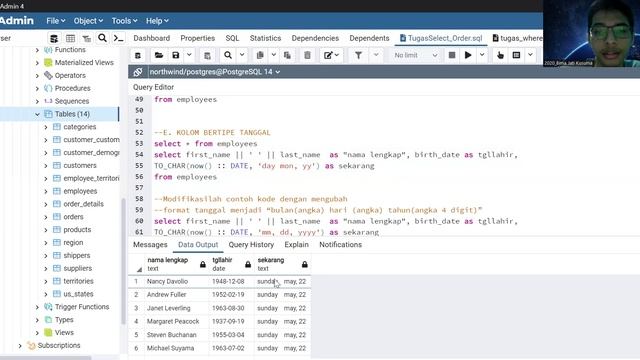Open the find options dropdown arrow

point(242,55)
